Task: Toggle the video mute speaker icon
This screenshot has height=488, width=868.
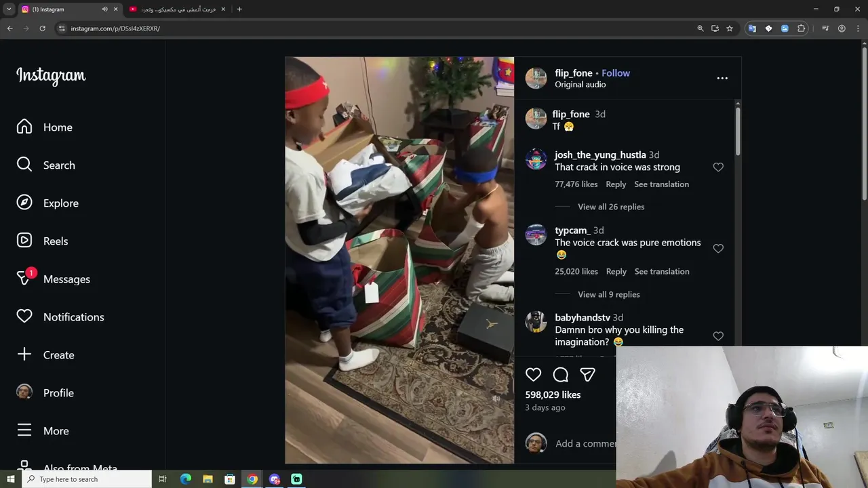Action: pos(496,399)
